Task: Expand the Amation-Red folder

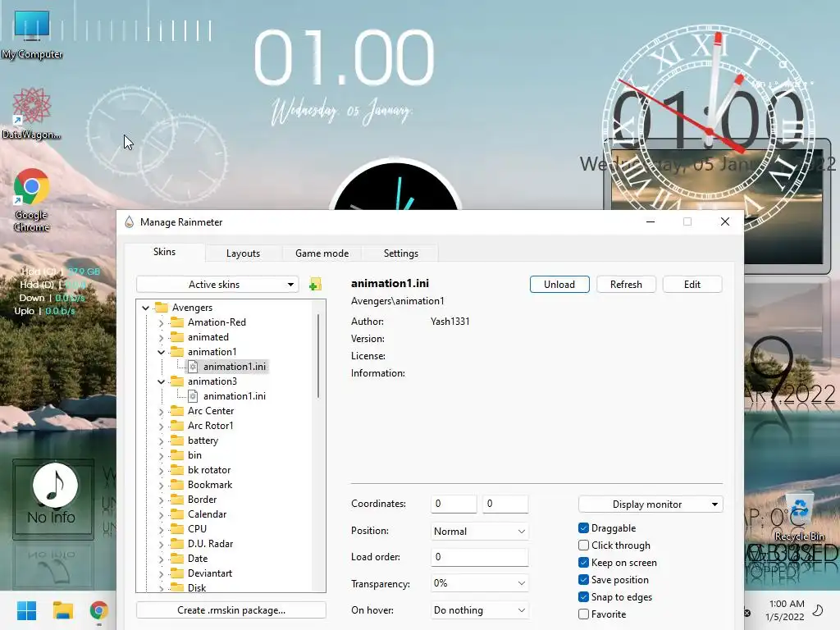Action: click(x=162, y=322)
